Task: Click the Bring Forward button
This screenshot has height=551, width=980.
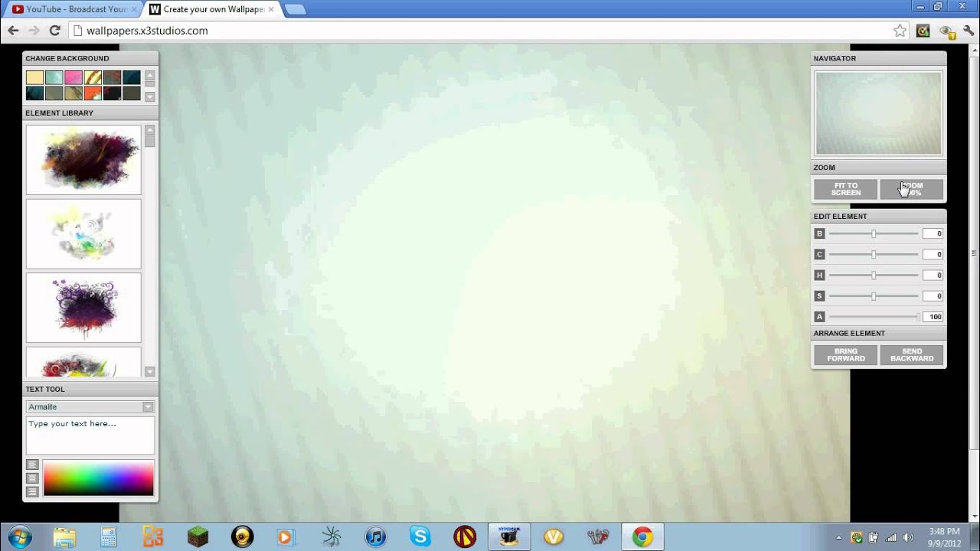Action: click(846, 355)
